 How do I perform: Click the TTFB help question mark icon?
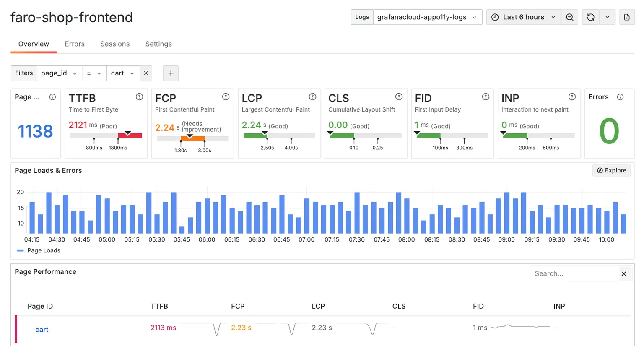tap(139, 97)
